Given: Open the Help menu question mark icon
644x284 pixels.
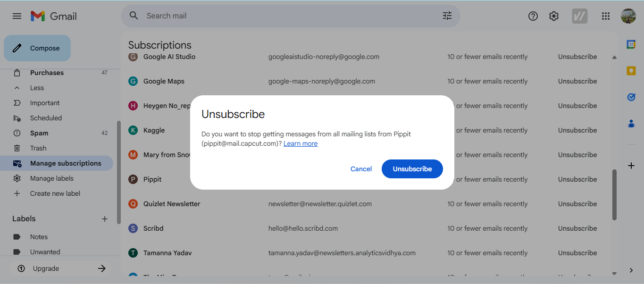Looking at the screenshot, I should click(x=533, y=16).
